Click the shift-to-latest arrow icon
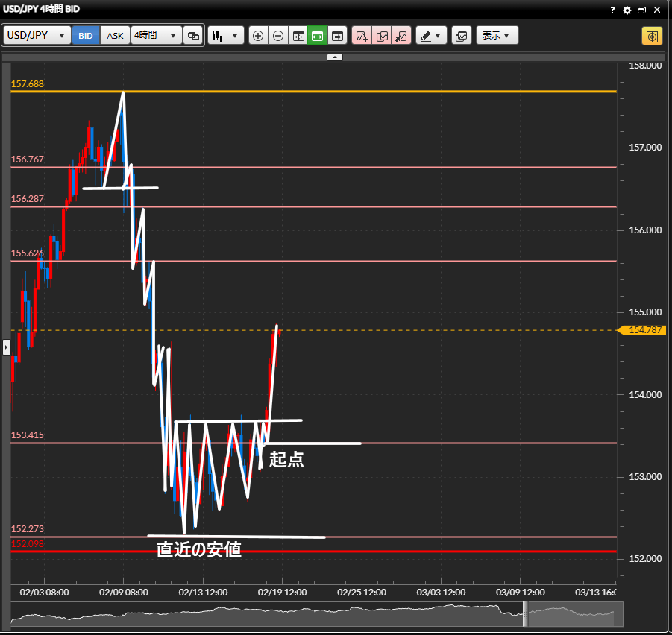The width and height of the screenshot is (672, 635). (x=338, y=36)
